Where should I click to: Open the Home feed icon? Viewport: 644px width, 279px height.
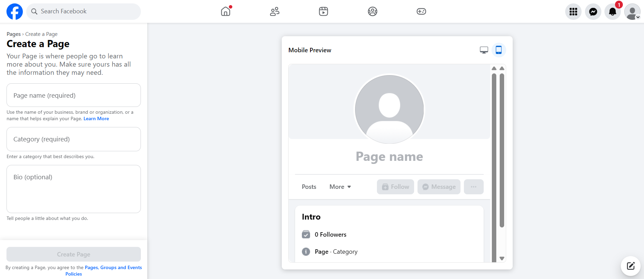[226, 11]
